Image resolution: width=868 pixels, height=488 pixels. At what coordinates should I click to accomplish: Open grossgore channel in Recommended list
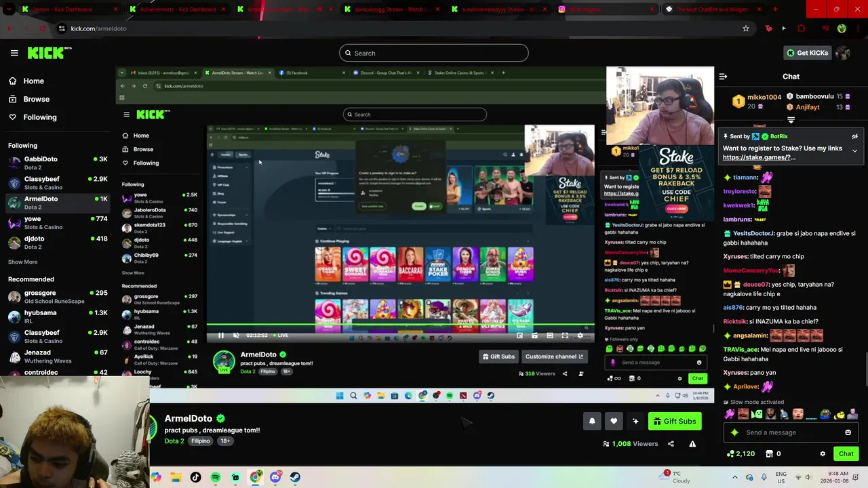tap(58, 297)
